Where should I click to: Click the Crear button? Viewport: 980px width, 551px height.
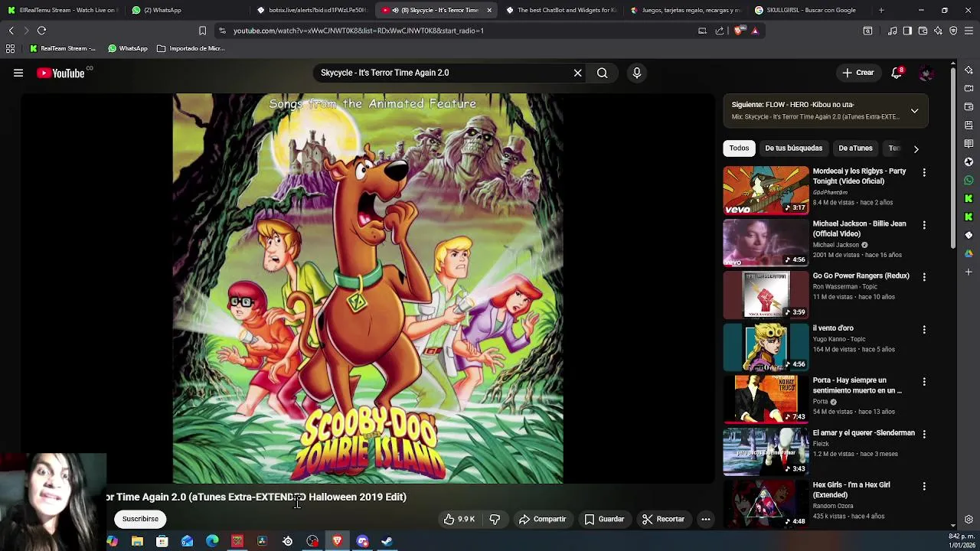(858, 73)
